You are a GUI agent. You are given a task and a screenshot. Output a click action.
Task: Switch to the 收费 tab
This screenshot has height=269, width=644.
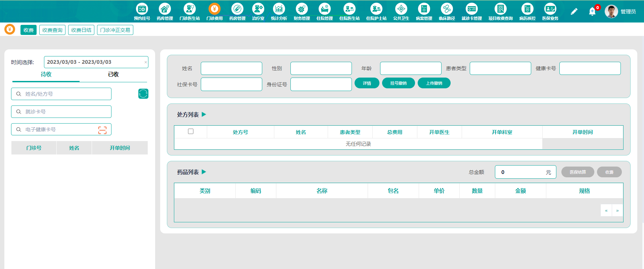click(29, 30)
